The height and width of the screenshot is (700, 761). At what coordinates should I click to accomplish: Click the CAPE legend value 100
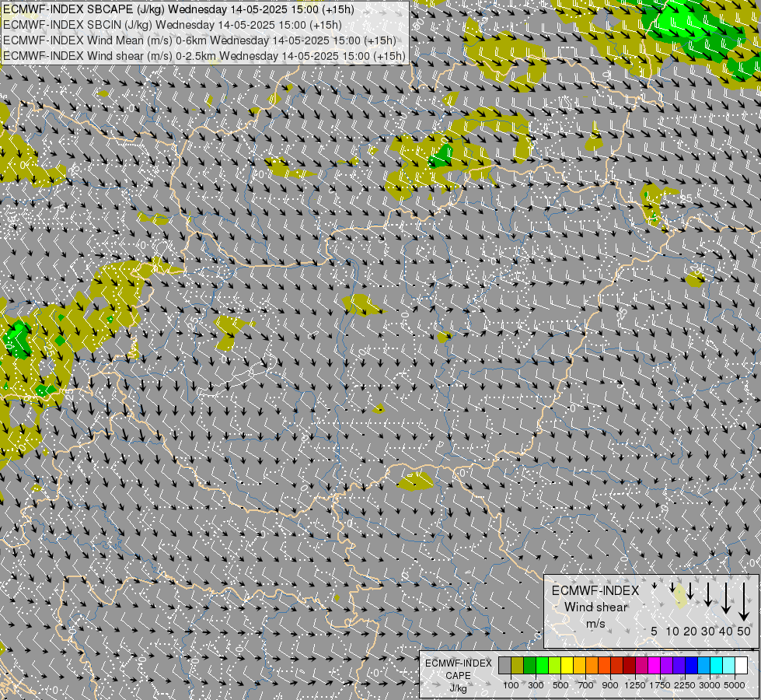coord(511,685)
